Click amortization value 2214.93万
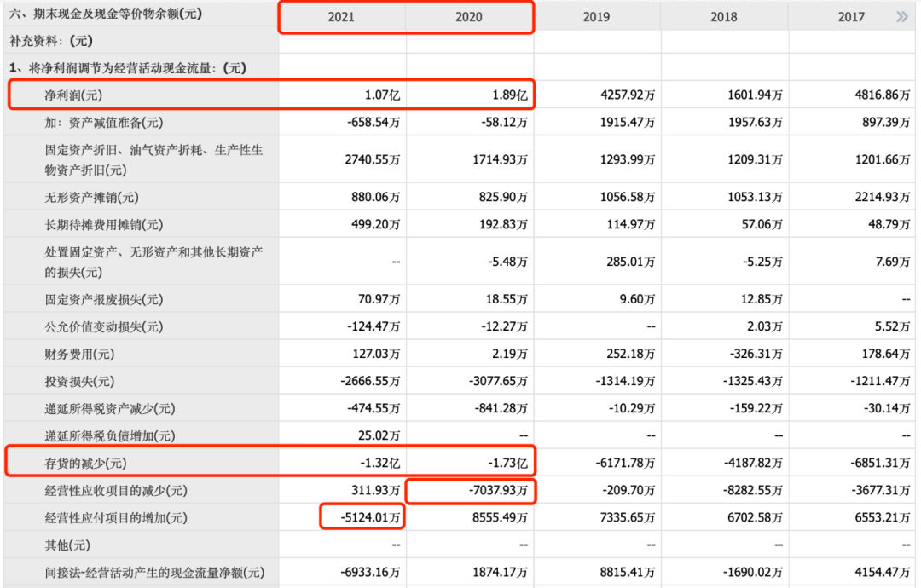This screenshot has height=588, width=921. (883, 197)
